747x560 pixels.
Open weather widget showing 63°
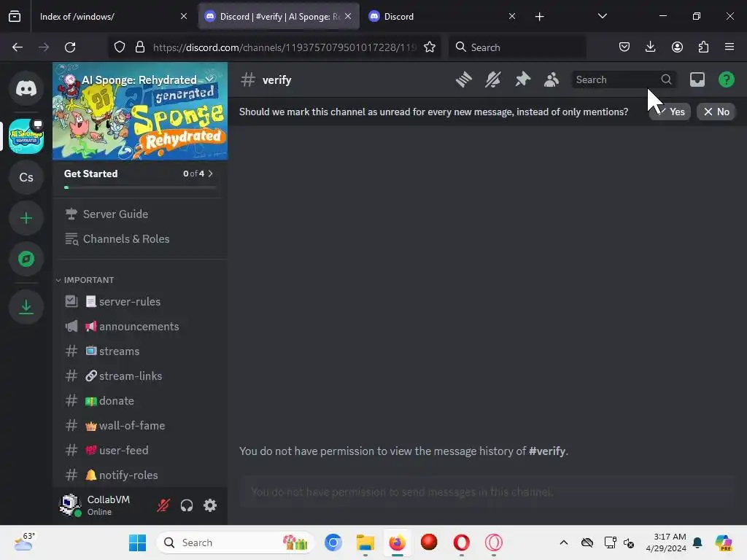25,542
